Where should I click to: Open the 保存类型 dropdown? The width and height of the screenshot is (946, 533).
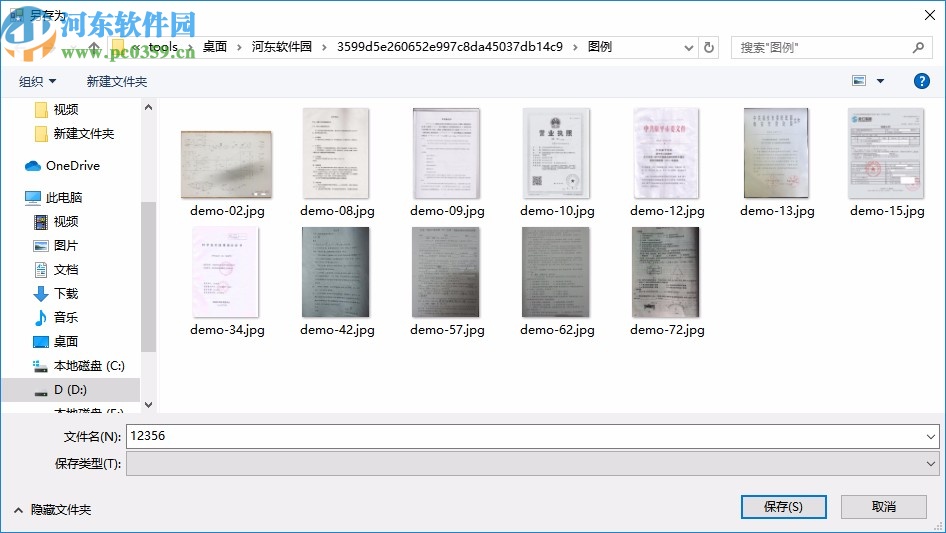532,464
